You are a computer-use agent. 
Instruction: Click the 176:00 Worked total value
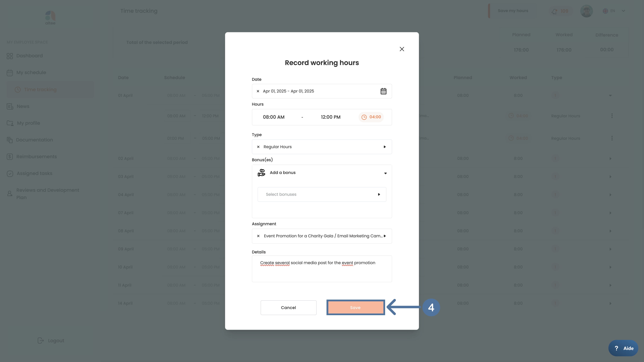coord(564,50)
